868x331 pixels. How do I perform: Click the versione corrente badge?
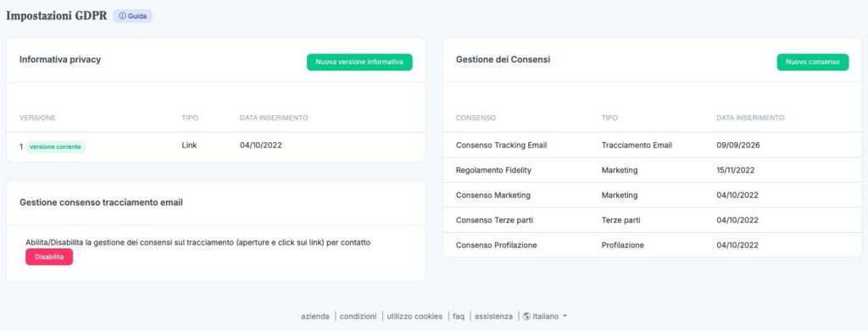(x=55, y=147)
